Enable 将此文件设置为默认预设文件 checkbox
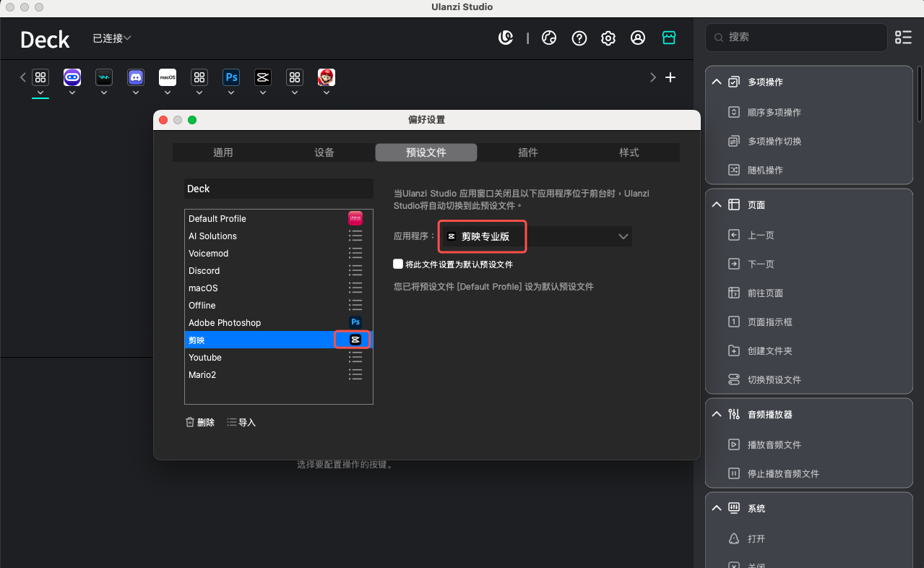This screenshot has height=568, width=924. coord(398,264)
